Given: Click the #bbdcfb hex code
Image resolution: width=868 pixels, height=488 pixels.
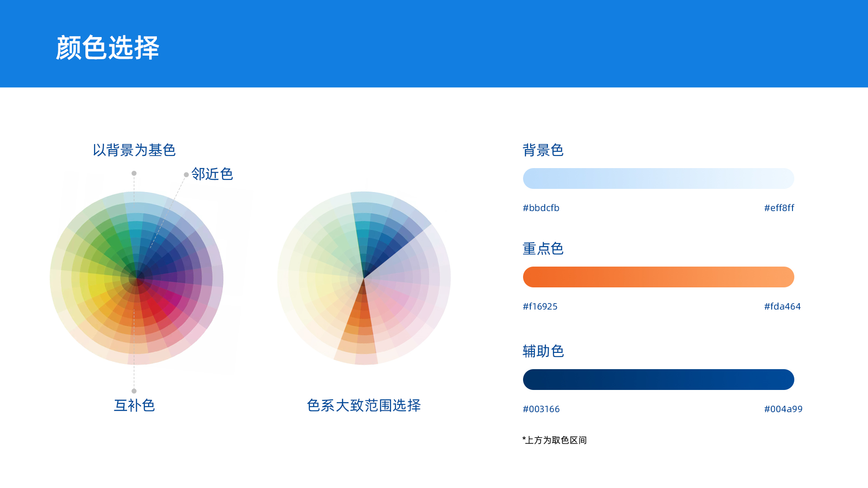Looking at the screenshot, I should coord(541,208).
